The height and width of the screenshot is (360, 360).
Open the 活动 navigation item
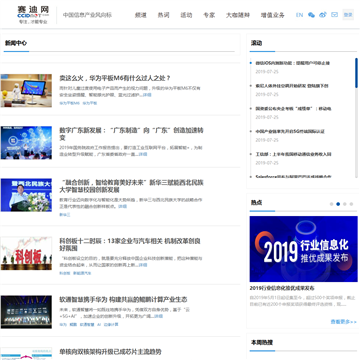(186, 15)
